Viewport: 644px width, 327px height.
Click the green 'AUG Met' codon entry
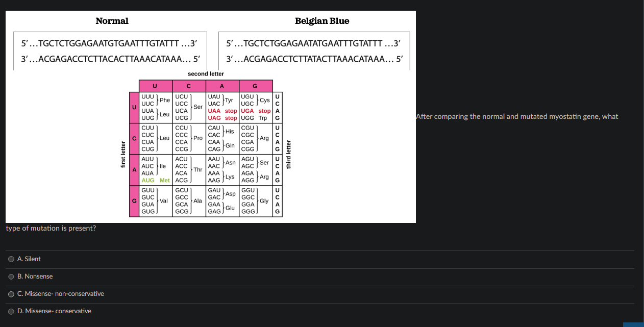[155, 180]
